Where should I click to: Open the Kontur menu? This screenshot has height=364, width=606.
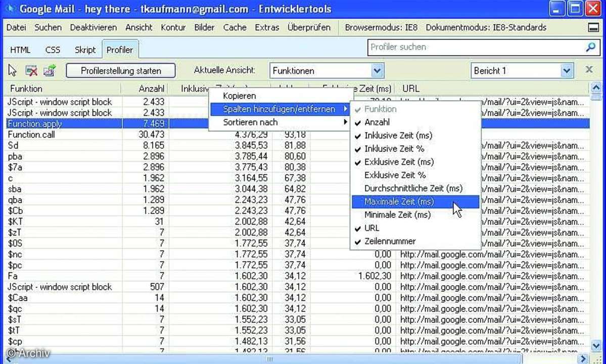point(173,27)
